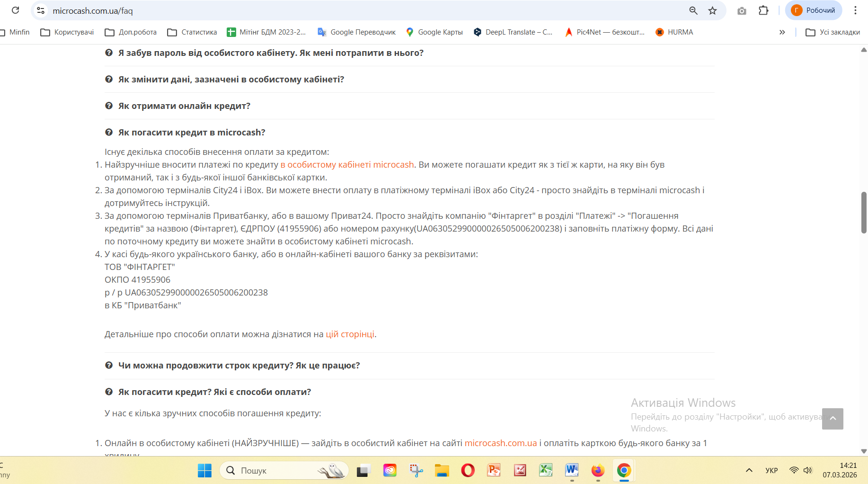Viewport: 868px width, 484px height.
Task: Reload the page with the refresh icon
Action: (15, 10)
